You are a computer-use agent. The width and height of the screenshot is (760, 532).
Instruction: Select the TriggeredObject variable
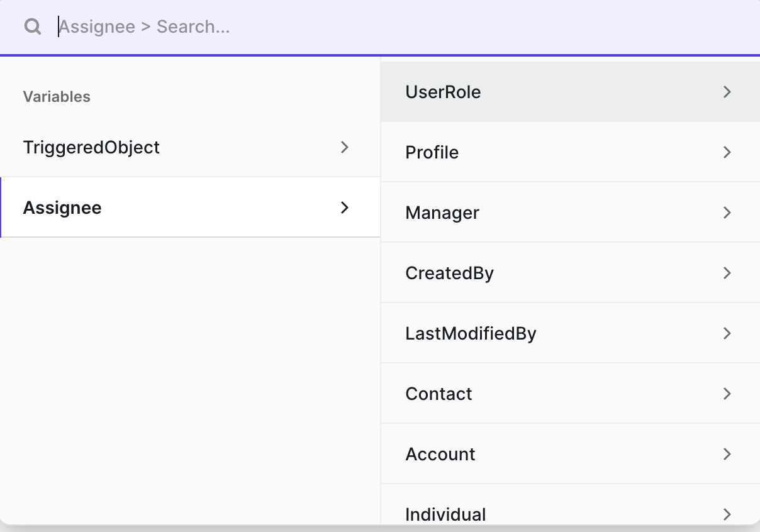(x=190, y=147)
